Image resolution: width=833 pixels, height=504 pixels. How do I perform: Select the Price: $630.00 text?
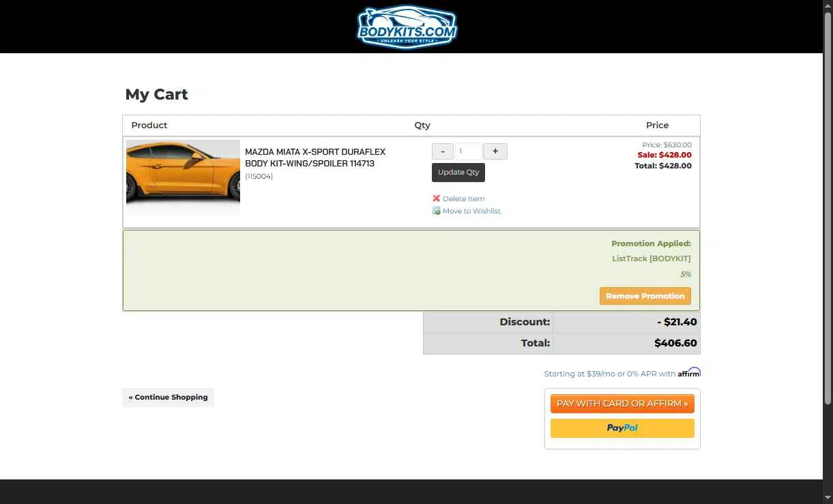pos(667,145)
